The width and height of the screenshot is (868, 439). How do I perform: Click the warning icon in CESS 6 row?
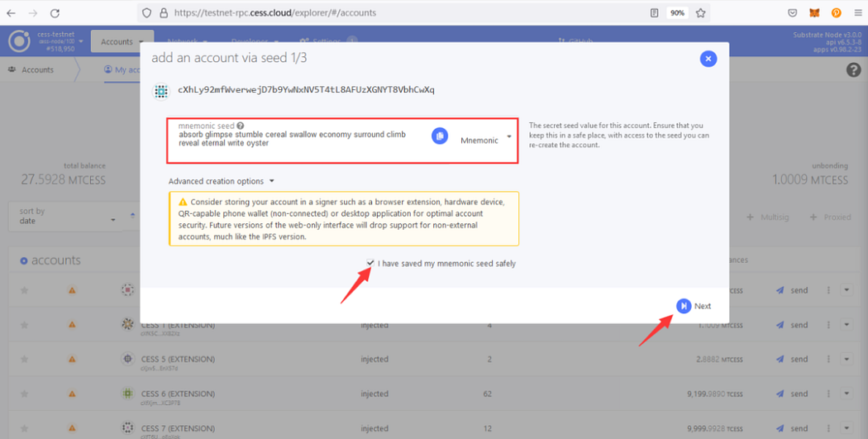coord(72,394)
